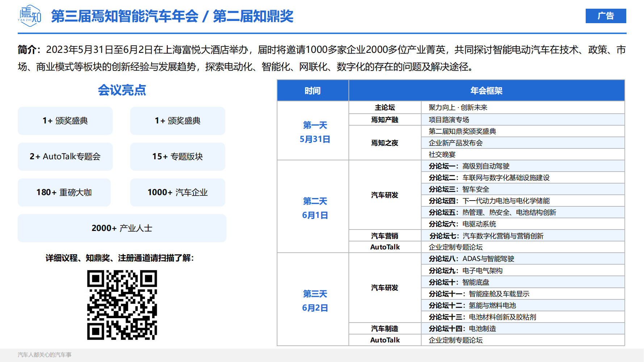
Task: Click the 汽车营销 cell
Action: point(385,236)
